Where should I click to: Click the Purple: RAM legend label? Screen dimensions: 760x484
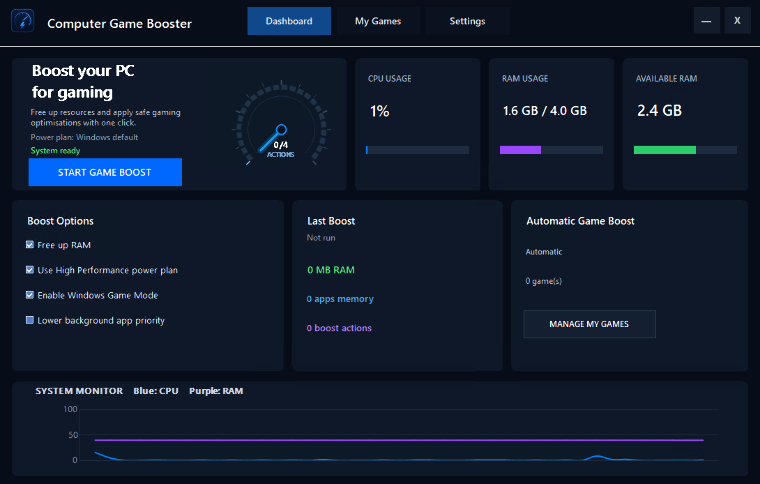coord(216,391)
